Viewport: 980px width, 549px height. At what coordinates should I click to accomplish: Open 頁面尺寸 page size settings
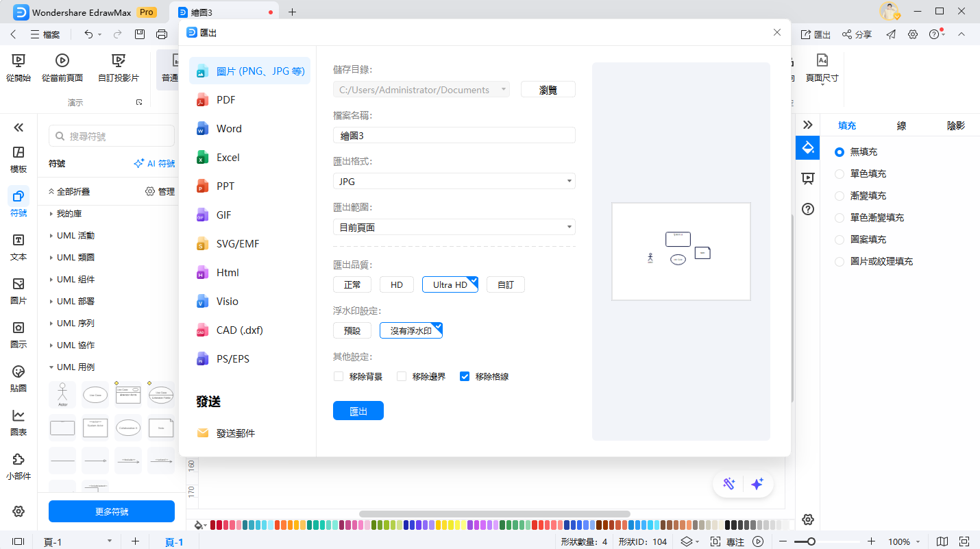(x=822, y=66)
